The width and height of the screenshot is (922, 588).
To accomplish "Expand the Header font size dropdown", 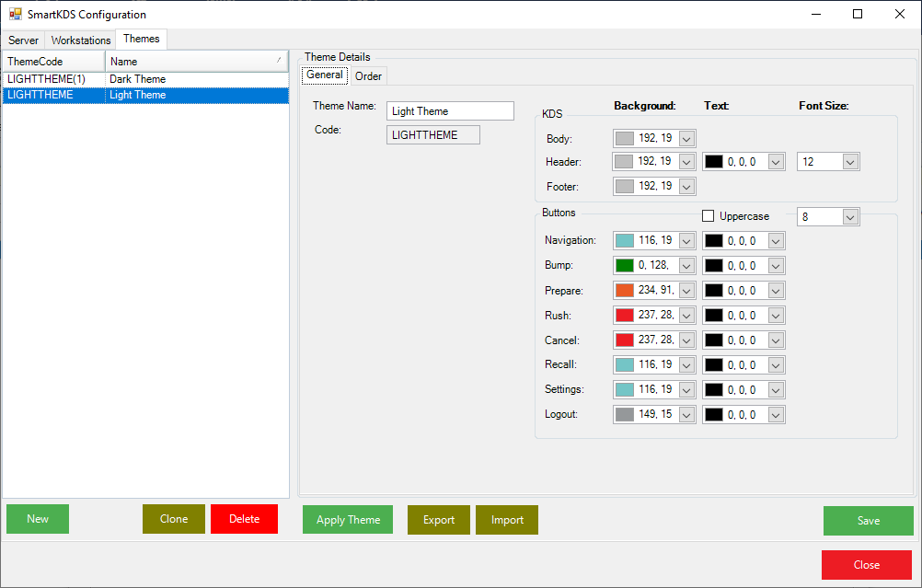I will point(850,162).
